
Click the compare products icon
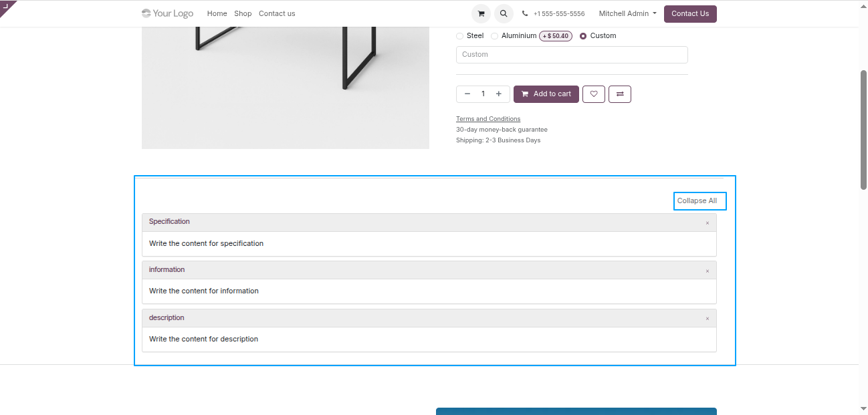click(619, 94)
